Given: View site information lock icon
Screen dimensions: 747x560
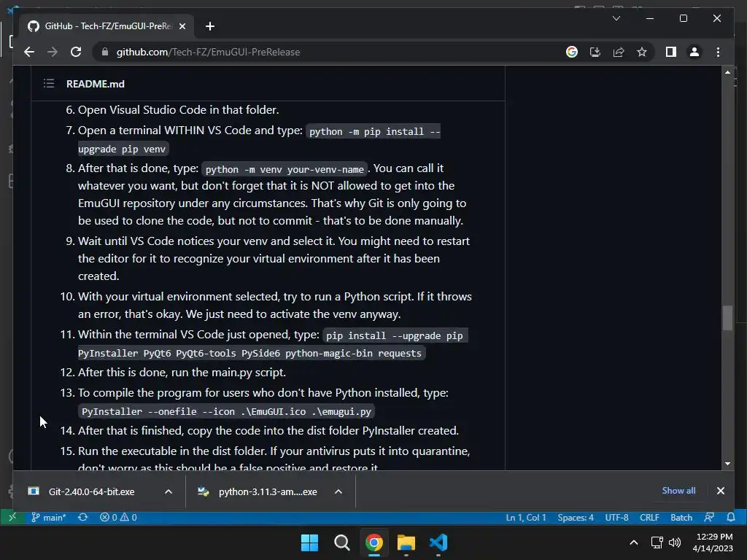Looking at the screenshot, I should click(x=105, y=52).
